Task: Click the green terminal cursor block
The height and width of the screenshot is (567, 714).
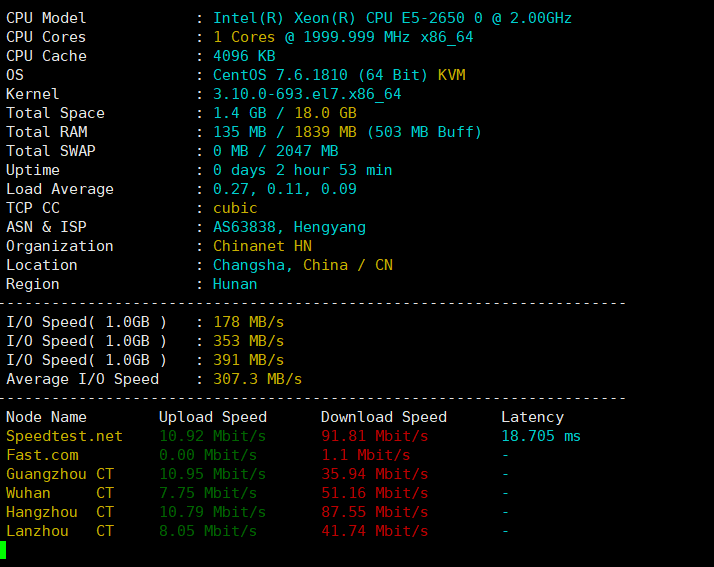Action: coord(3,550)
